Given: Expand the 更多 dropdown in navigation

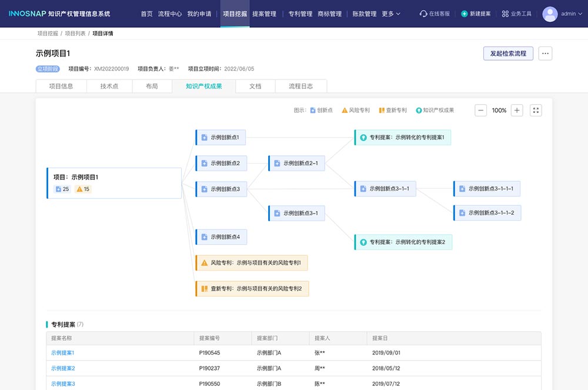Looking at the screenshot, I should pyautogui.click(x=391, y=14).
